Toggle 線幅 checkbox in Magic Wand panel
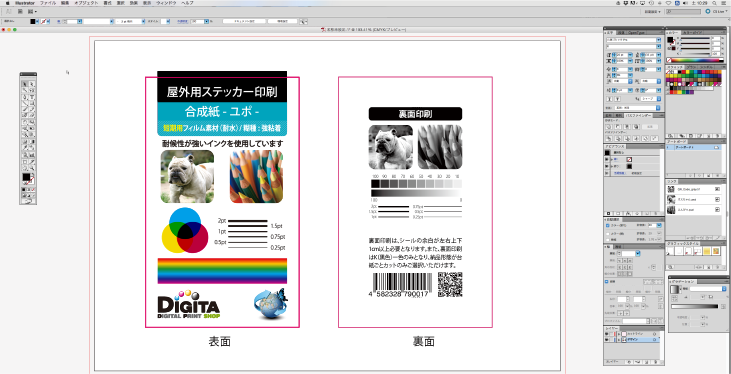731x374 pixels. (607, 240)
